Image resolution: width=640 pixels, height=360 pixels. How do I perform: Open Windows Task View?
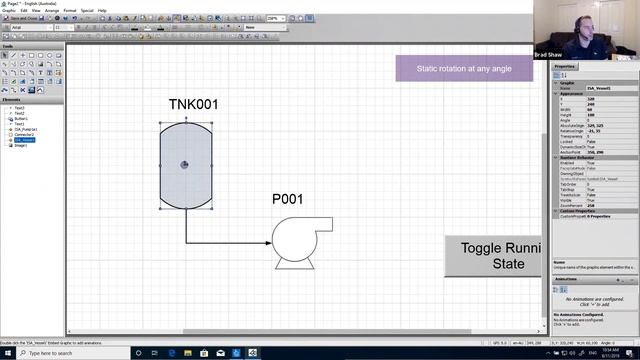coord(155,353)
